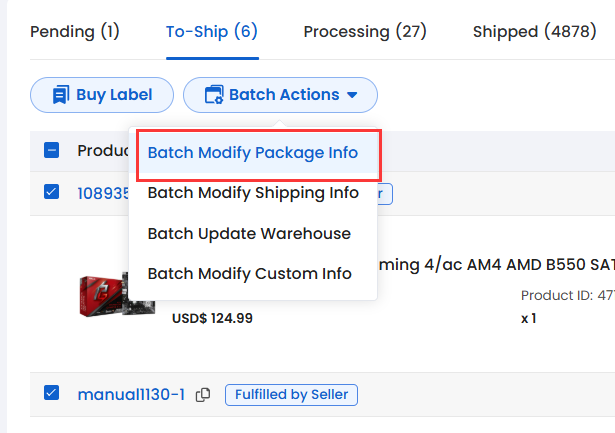Click the Fulfilled by Seller badge

291,395
